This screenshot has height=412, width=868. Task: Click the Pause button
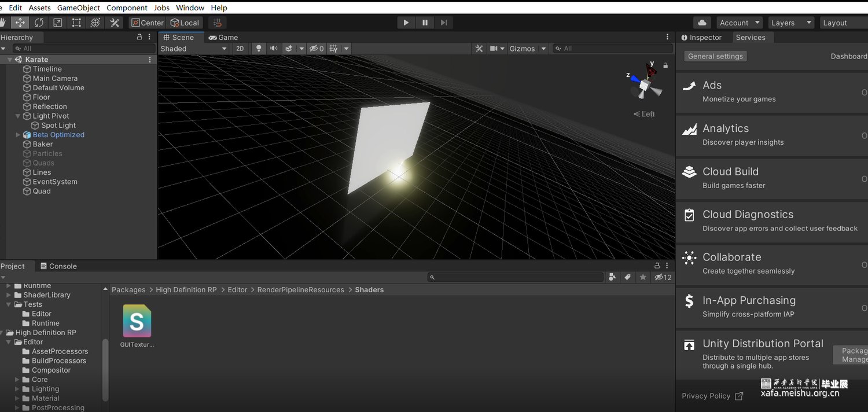click(x=425, y=23)
